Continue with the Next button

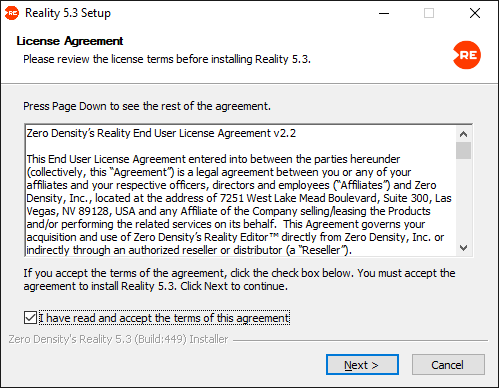tap(362, 365)
